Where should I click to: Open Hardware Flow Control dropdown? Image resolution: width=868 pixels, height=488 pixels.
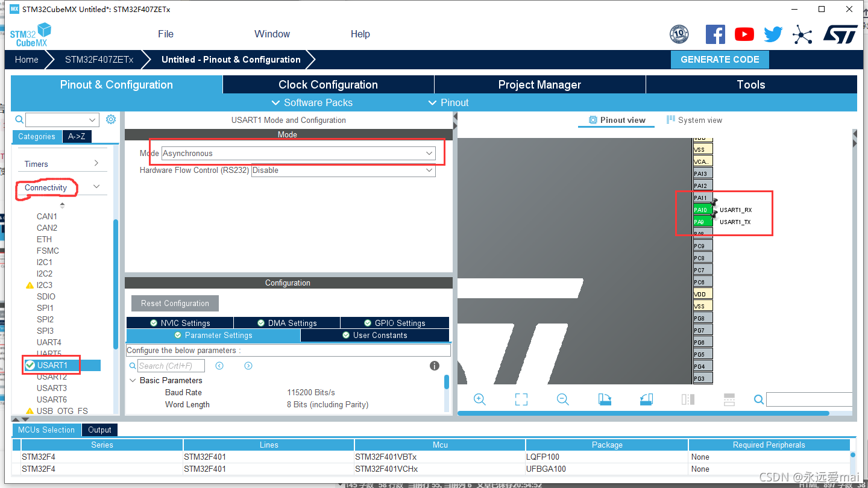point(343,170)
